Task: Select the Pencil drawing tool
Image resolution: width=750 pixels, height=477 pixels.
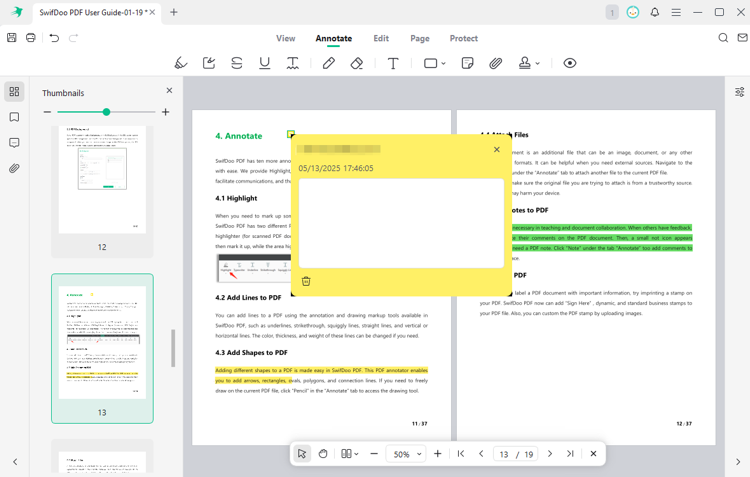Action: 329,63
